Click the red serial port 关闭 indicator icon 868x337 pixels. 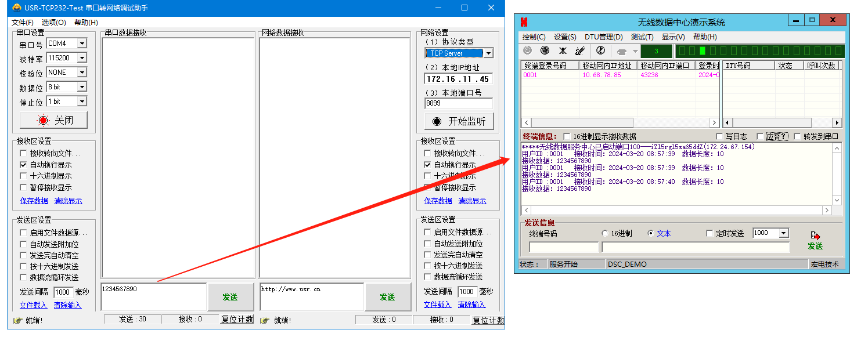pyautogui.click(x=43, y=121)
